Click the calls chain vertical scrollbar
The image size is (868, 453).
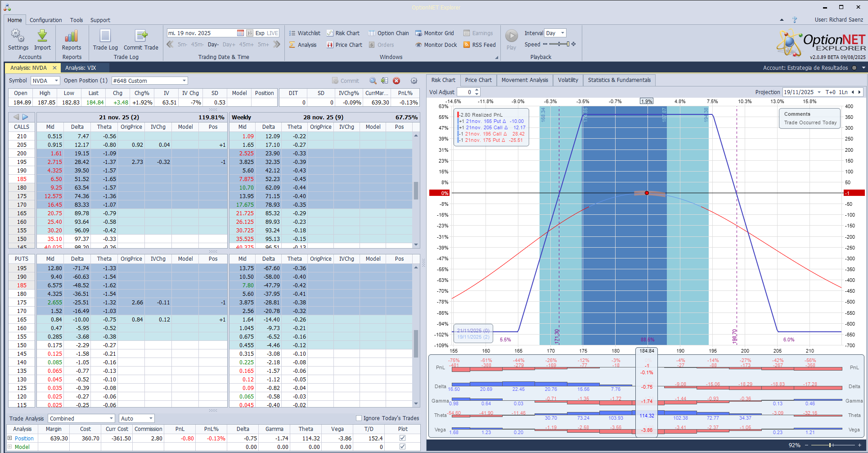(x=416, y=190)
